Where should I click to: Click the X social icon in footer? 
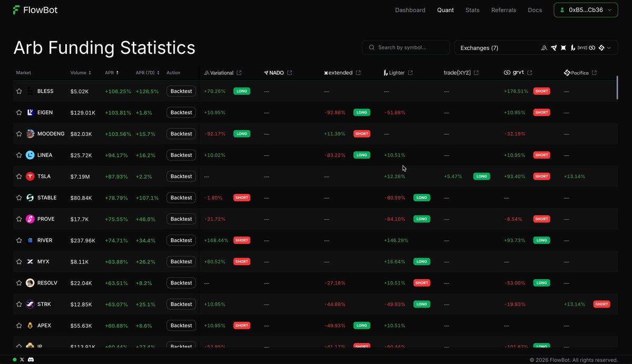[x=22, y=360]
